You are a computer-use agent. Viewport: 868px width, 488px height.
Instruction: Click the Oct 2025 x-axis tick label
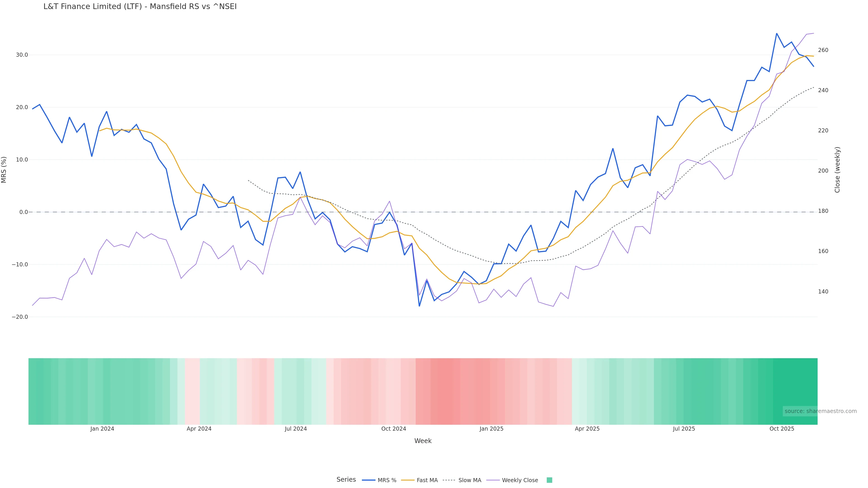point(782,429)
